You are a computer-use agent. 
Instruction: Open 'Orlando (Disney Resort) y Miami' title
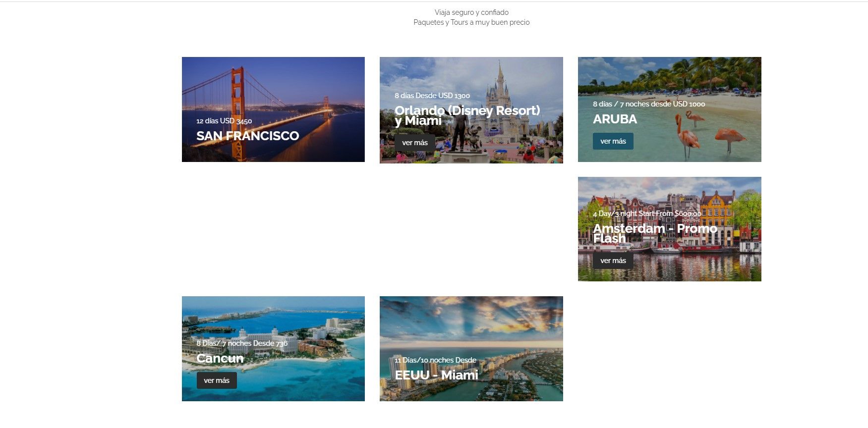click(467, 115)
